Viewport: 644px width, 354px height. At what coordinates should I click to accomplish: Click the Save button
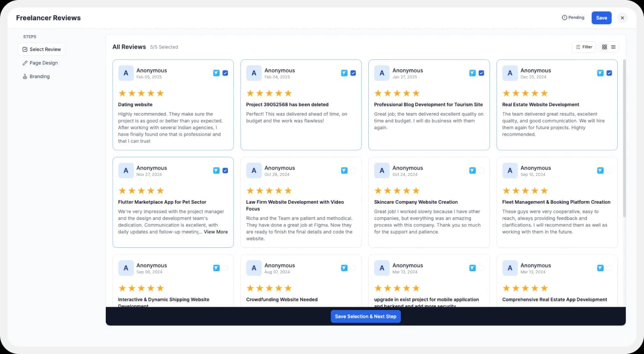[601, 17]
